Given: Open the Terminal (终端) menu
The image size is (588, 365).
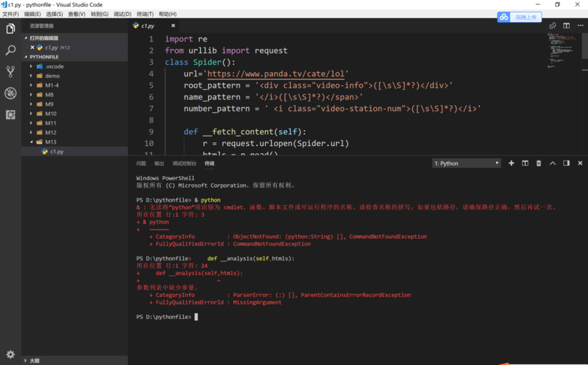Looking at the screenshot, I should 145,14.
